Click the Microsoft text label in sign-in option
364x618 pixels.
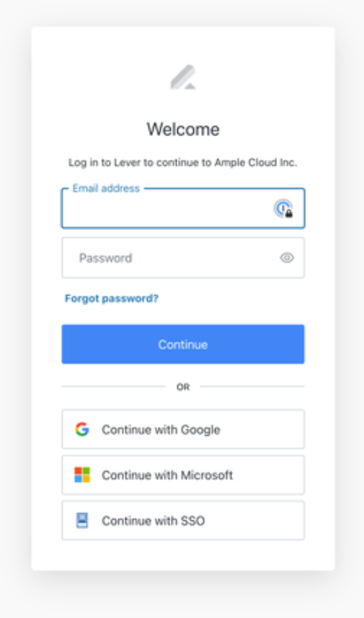206,475
